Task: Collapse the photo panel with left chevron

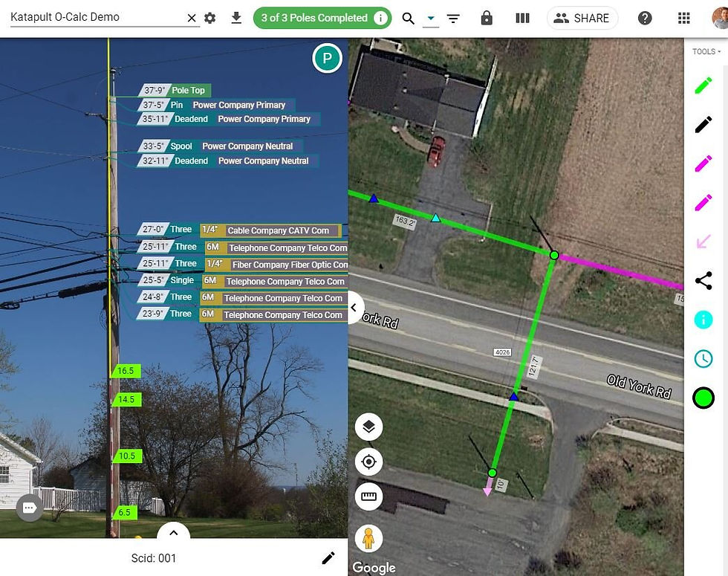Action: click(x=354, y=308)
